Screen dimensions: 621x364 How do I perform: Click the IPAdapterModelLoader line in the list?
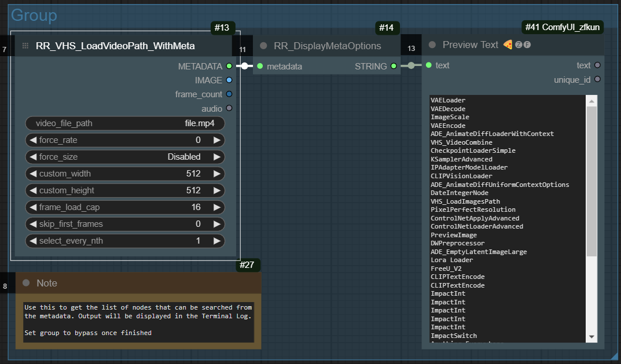(x=469, y=168)
